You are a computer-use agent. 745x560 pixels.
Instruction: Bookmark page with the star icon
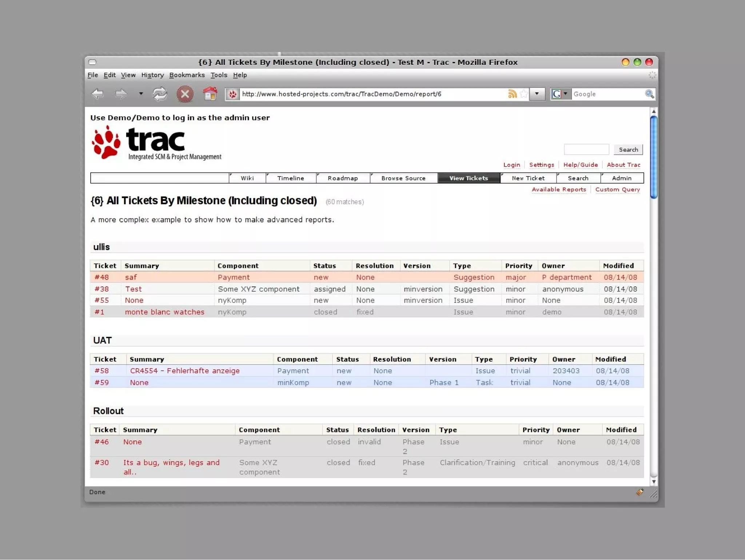[524, 94]
